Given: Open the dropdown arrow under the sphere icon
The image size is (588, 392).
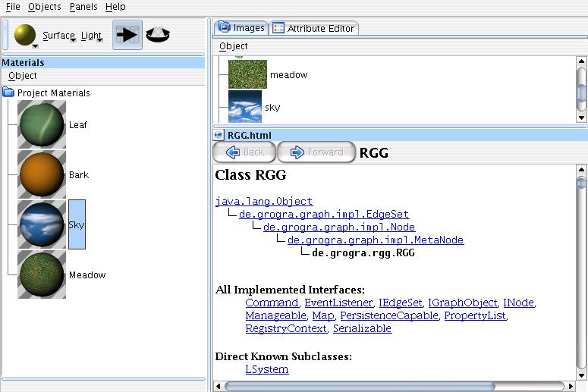Looking at the screenshot, I should coord(35,46).
